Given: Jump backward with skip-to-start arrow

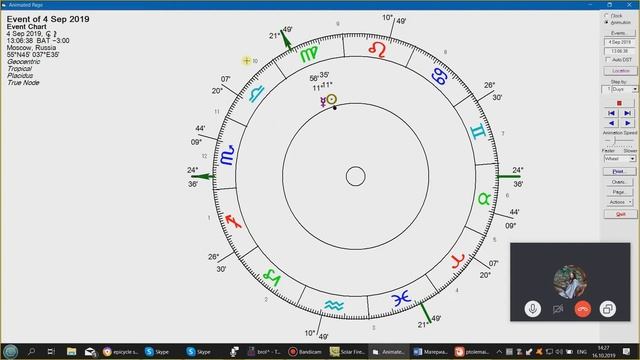Looking at the screenshot, I should [611, 113].
